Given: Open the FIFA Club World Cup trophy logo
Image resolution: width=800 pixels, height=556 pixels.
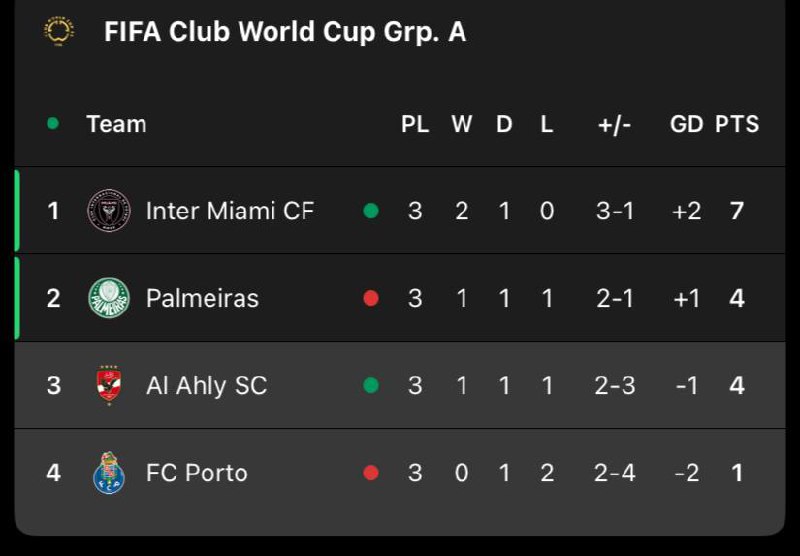Looking at the screenshot, I should [x=59, y=32].
